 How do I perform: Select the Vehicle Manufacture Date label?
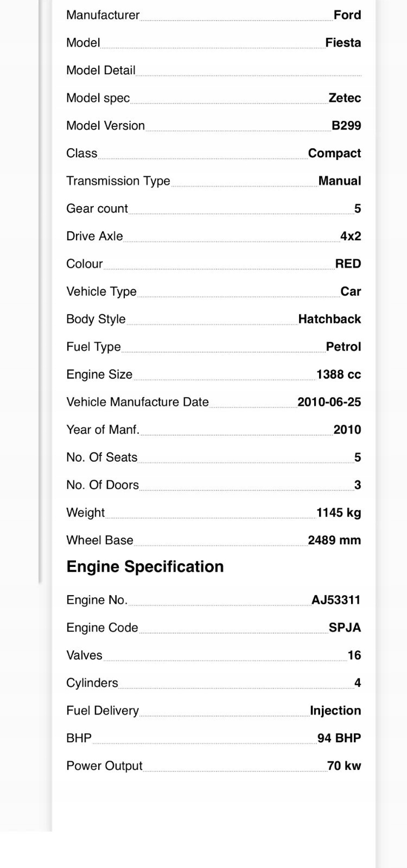137,403
